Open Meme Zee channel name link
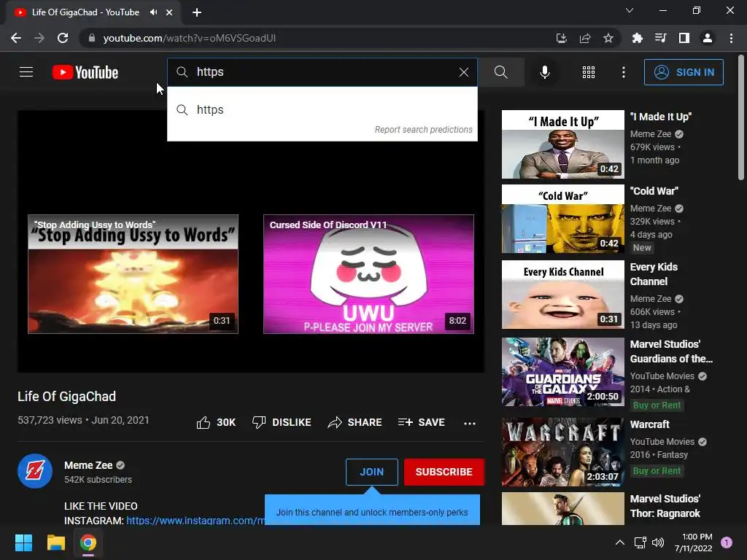 pyautogui.click(x=88, y=465)
